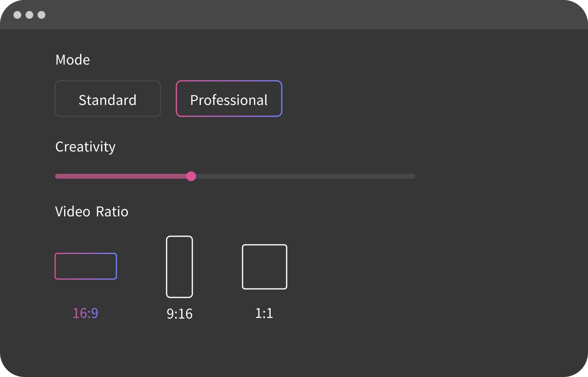Select the 16:9 landscape ratio icon

pos(86,266)
